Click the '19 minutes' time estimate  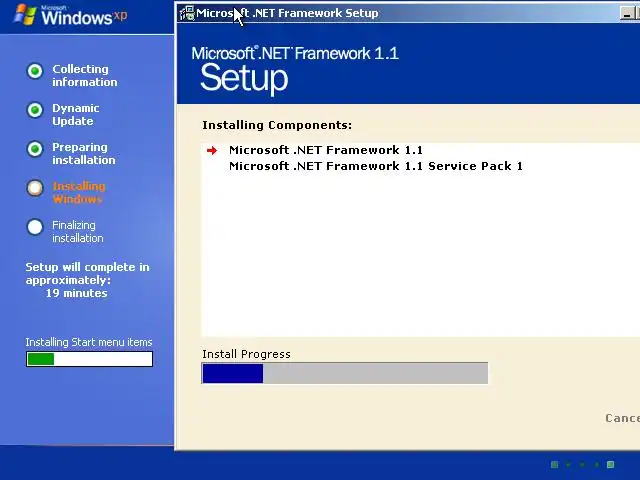[x=76, y=293]
